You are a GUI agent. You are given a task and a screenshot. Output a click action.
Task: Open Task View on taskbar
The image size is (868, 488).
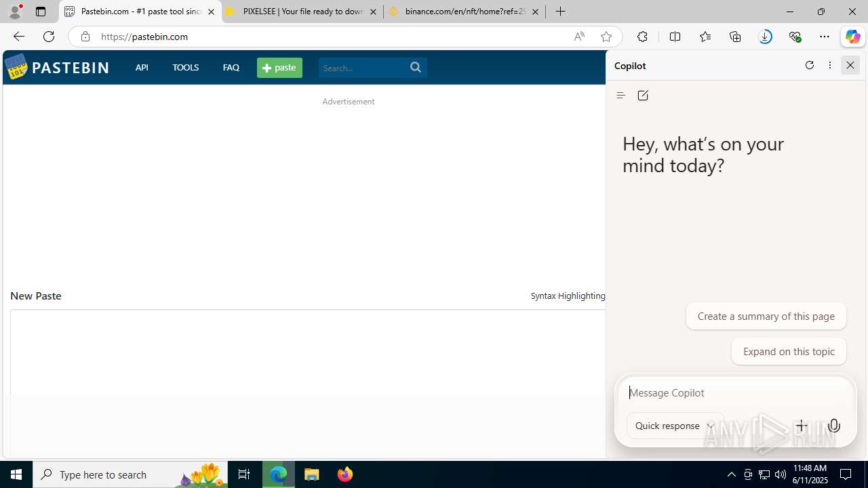tap(244, 474)
